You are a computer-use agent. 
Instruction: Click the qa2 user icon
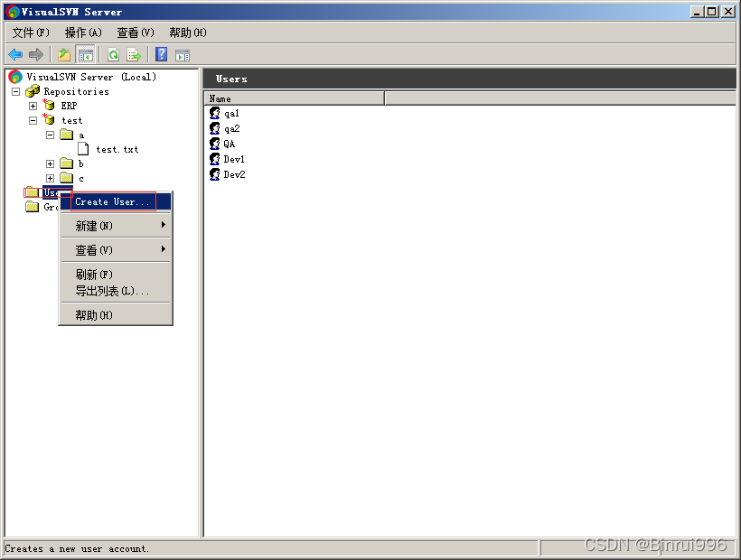214,128
